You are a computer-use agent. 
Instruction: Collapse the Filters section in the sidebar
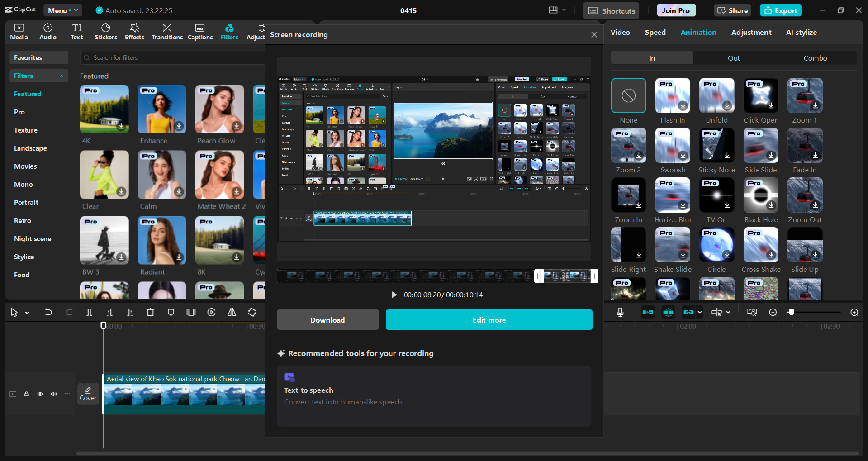[62, 76]
